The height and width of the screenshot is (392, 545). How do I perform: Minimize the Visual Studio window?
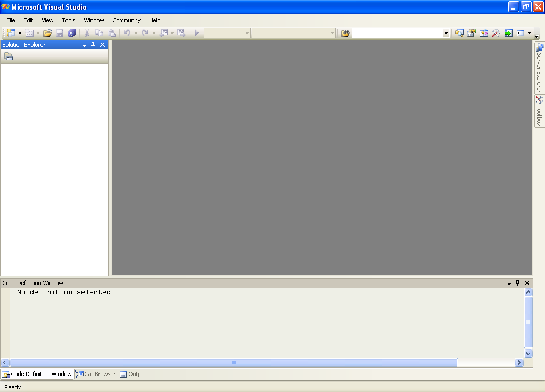pyautogui.click(x=514, y=6)
